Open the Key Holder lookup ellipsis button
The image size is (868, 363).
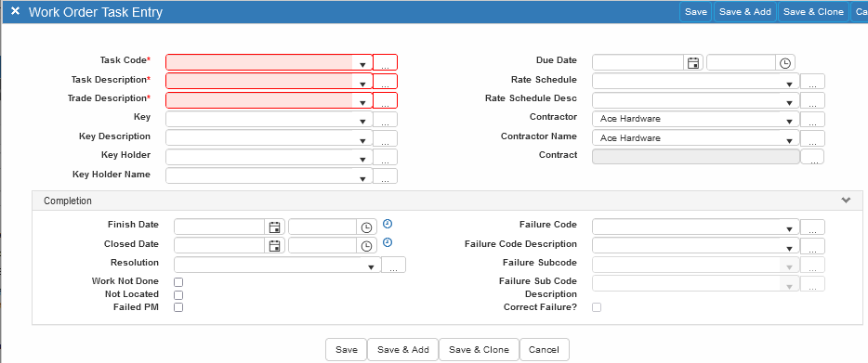386,157
